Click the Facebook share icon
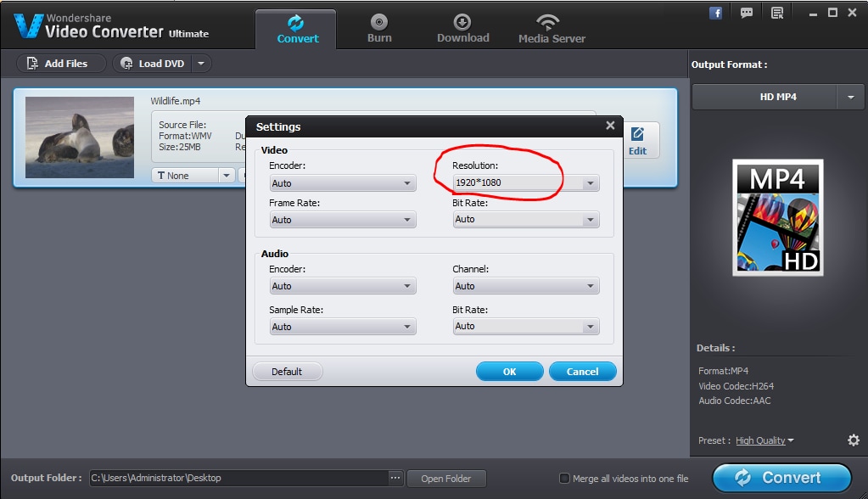 click(715, 13)
